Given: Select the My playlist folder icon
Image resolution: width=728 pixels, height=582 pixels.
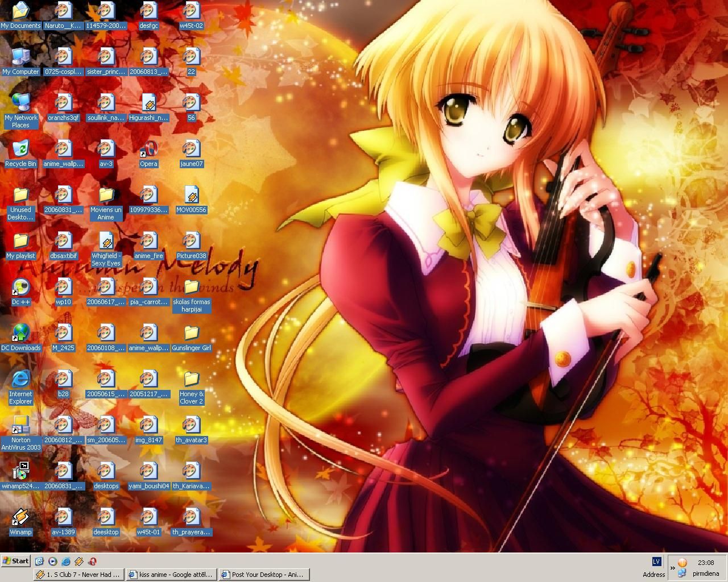Looking at the screenshot, I should click(x=20, y=246).
